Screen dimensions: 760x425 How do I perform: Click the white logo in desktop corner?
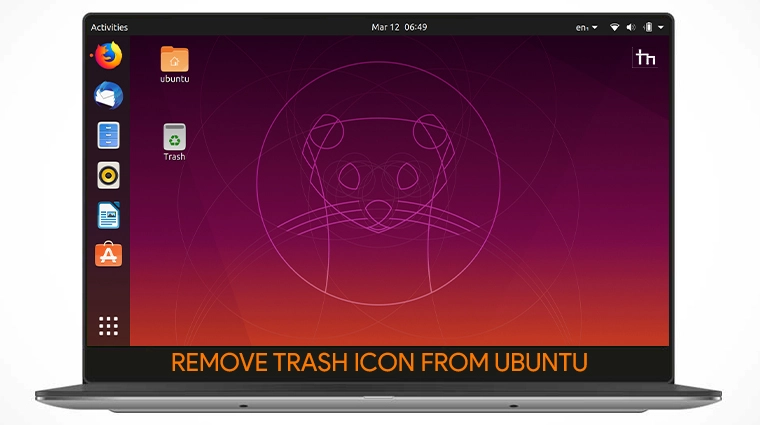pos(645,58)
